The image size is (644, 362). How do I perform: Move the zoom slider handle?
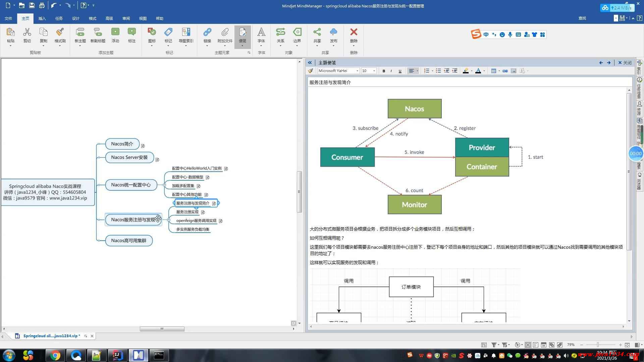click(597, 345)
